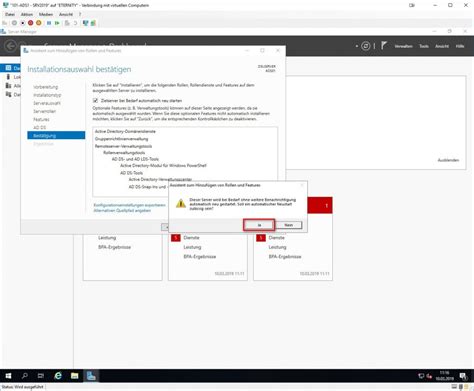
Task: Click the network icon in system tray
Action: pos(421,376)
